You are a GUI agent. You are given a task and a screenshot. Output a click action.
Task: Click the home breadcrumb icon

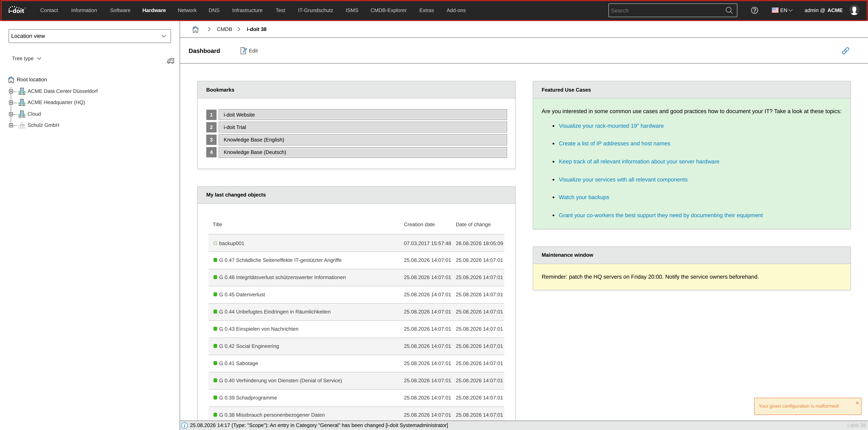(x=196, y=29)
